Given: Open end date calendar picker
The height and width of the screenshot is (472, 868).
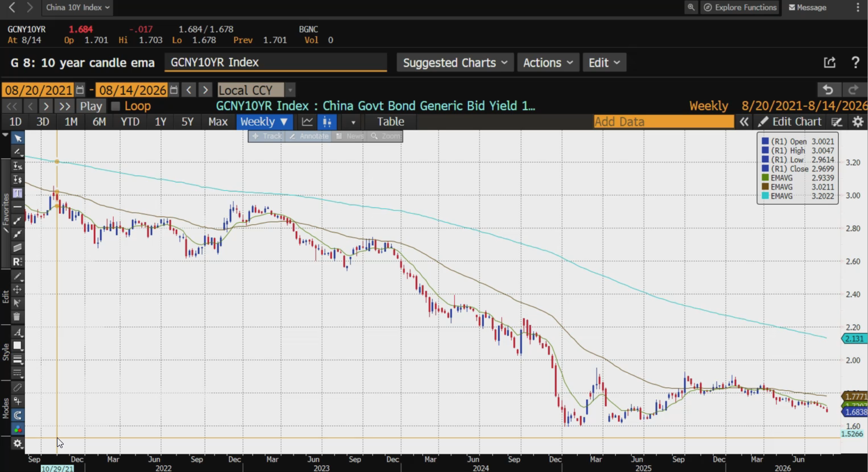Looking at the screenshot, I should (x=174, y=90).
